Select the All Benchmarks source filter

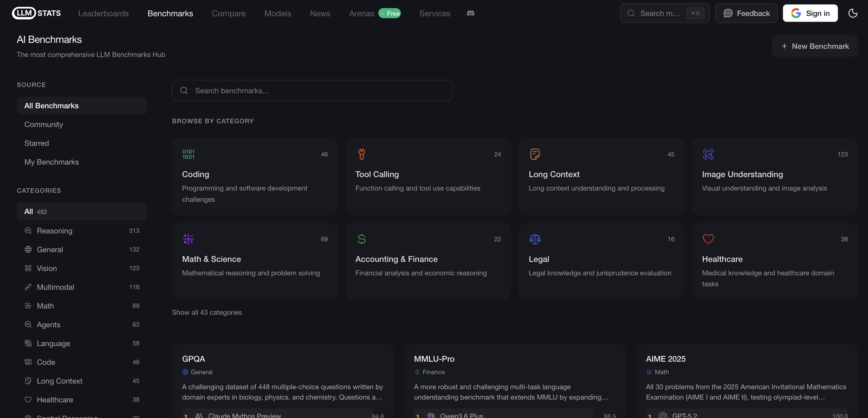pyautogui.click(x=82, y=105)
